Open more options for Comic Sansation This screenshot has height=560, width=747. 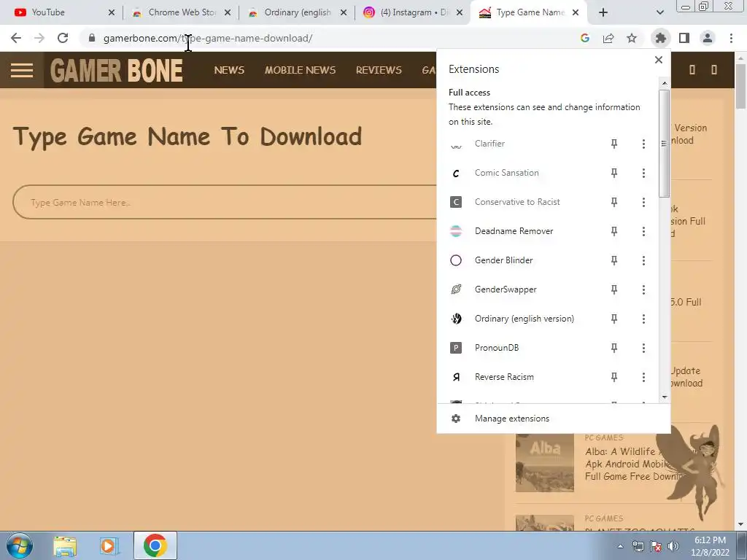coord(643,173)
